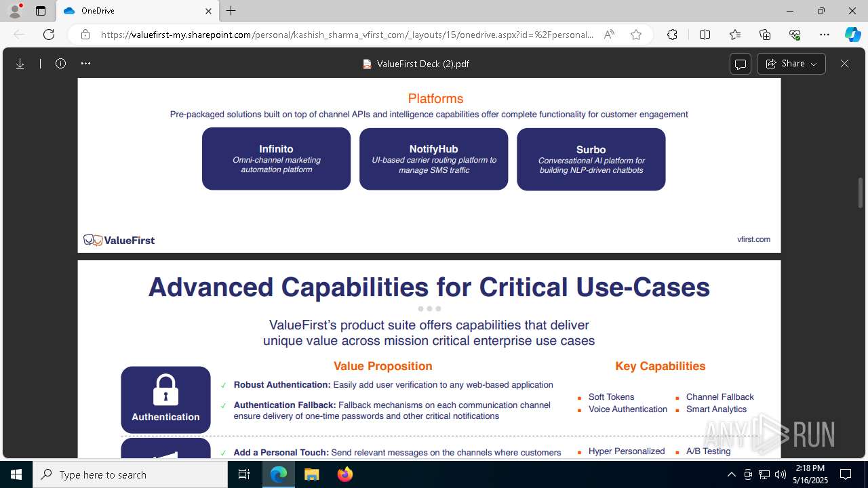Open the Windows Start menu
868x488 pixels.
click(x=16, y=474)
